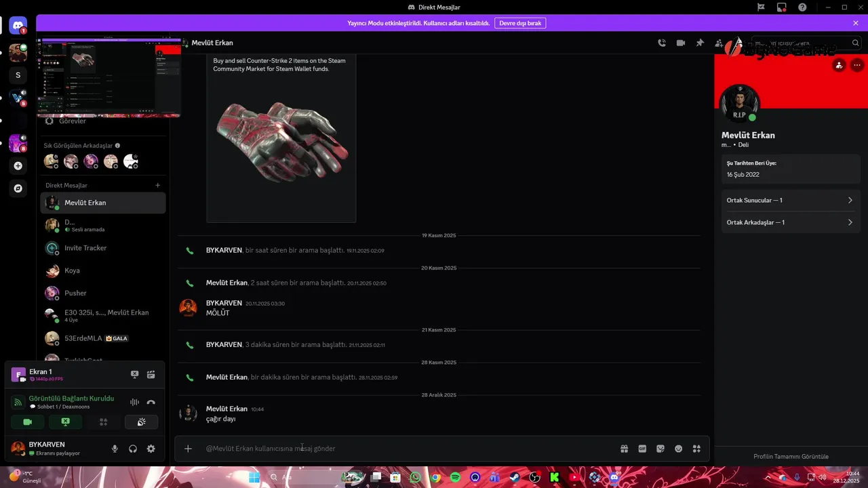Viewport: 868px width, 488px height.
Task: Open Invite Tracker conversation
Action: [x=103, y=248]
